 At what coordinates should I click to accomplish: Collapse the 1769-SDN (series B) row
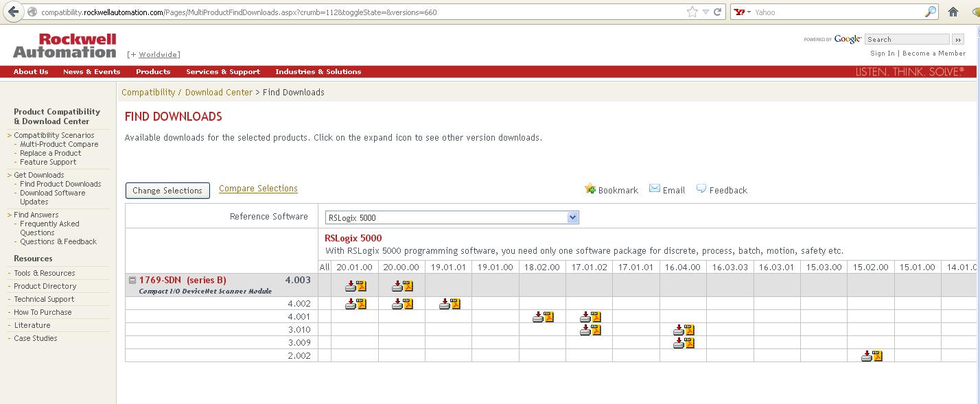[x=133, y=280]
